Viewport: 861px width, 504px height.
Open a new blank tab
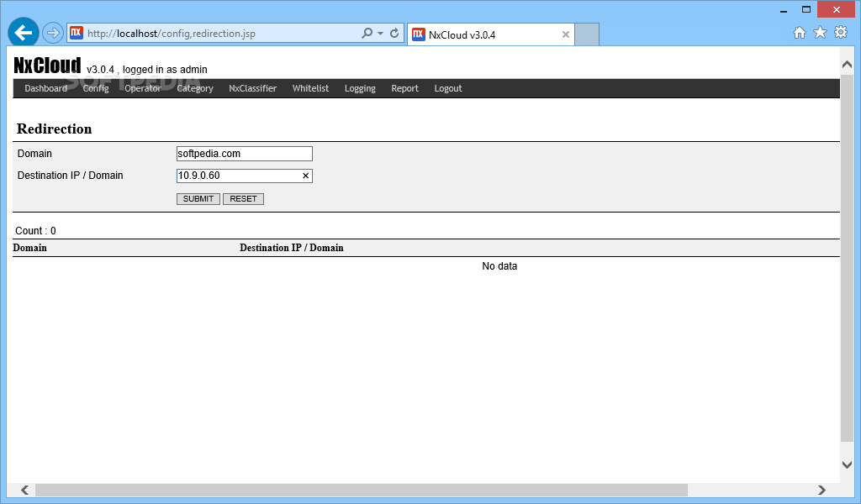(x=587, y=34)
